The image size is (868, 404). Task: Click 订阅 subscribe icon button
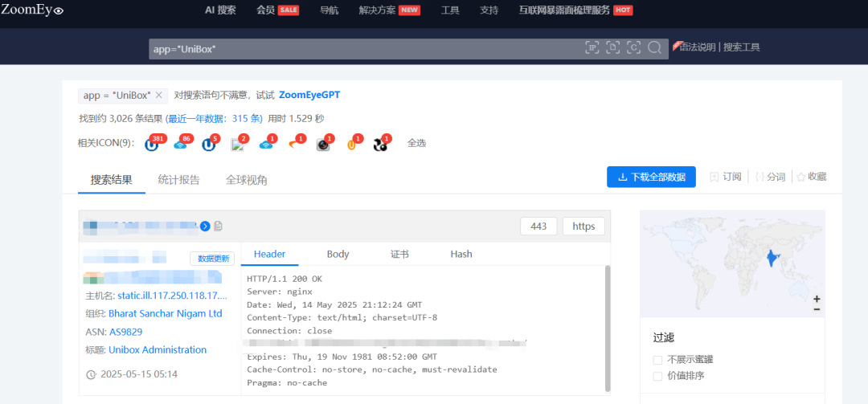(726, 177)
